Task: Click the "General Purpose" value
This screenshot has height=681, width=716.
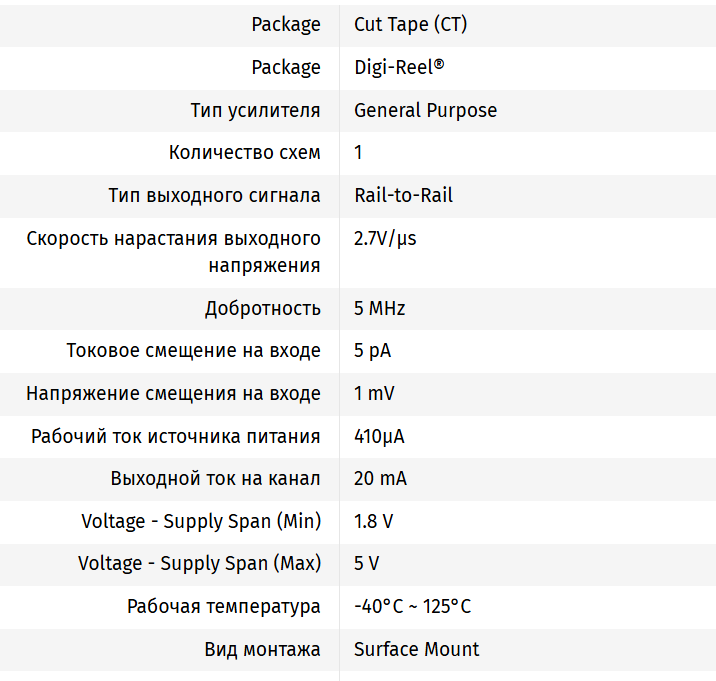Action: coord(425,110)
